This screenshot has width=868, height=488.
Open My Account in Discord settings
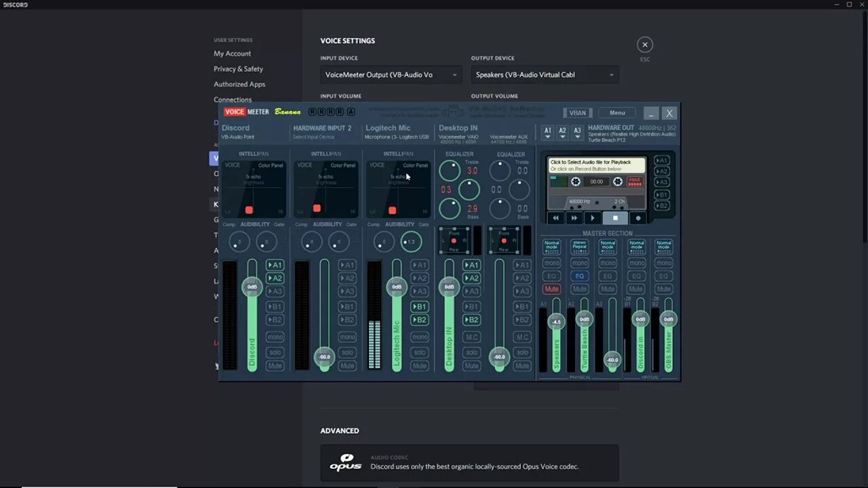(x=233, y=54)
